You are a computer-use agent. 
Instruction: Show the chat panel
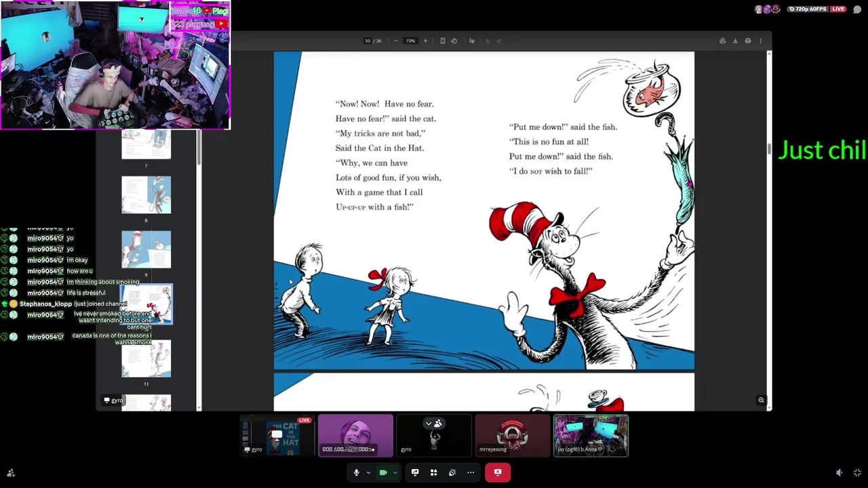click(857, 9)
